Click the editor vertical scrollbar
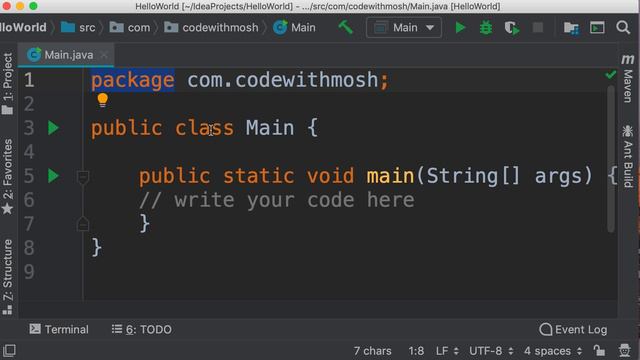The image size is (640, 360). coord(611,159)
